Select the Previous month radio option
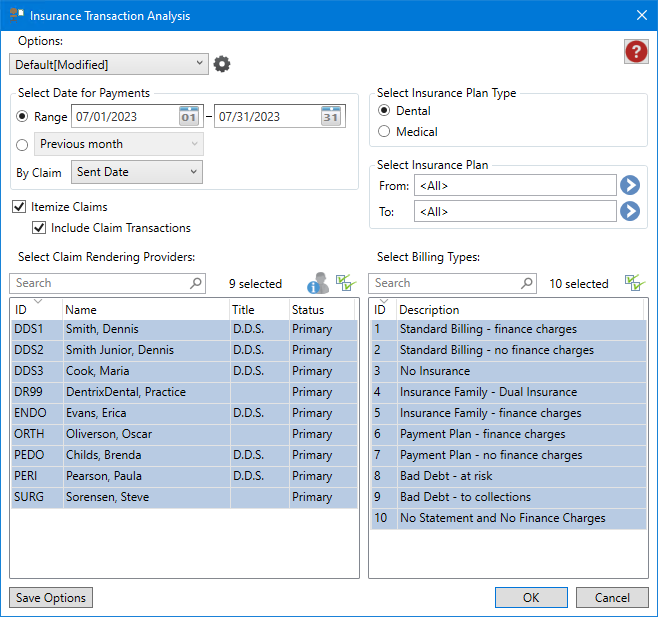The width and height of the screenshot is (658, 617). click(23, 145)
